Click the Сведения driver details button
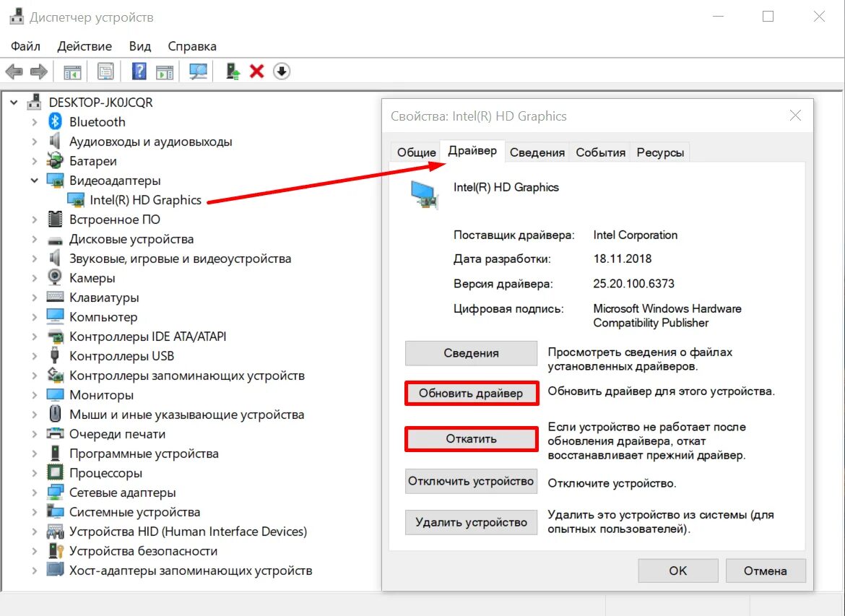 tap(471, 353)
